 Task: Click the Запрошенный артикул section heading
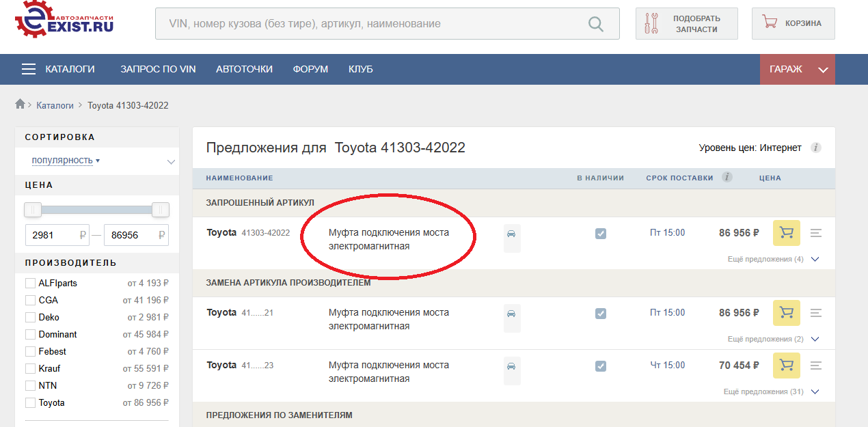tap(260, 203)
